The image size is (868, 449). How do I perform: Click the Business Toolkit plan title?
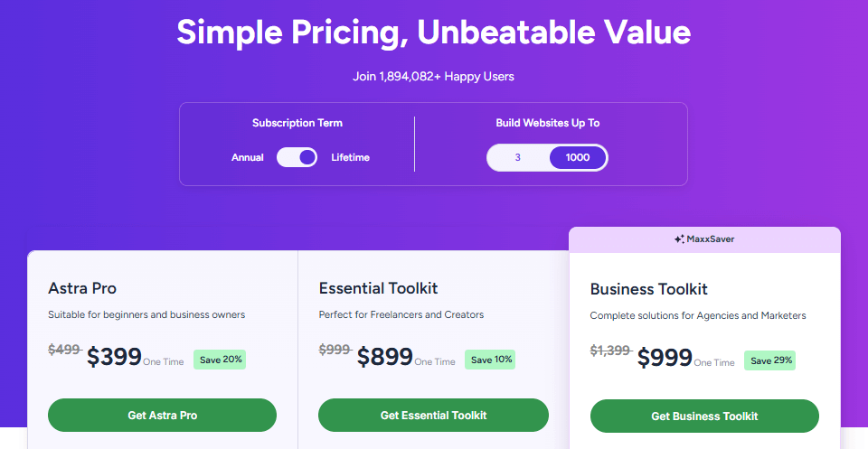648,290
